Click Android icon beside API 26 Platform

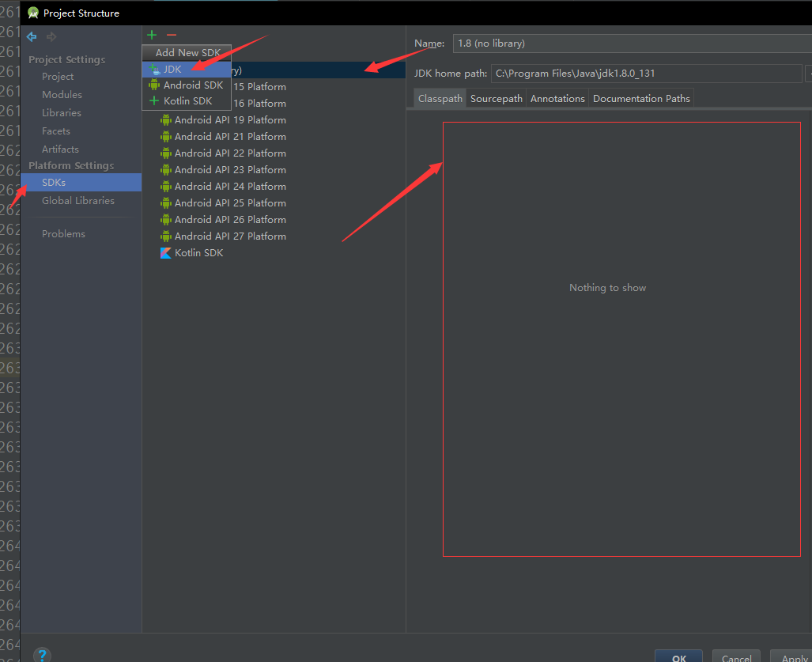pyautogui.click(x=166, y=220)
